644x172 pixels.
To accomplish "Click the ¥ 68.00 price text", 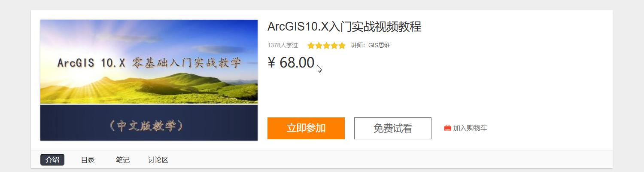I will coord(291,63).
